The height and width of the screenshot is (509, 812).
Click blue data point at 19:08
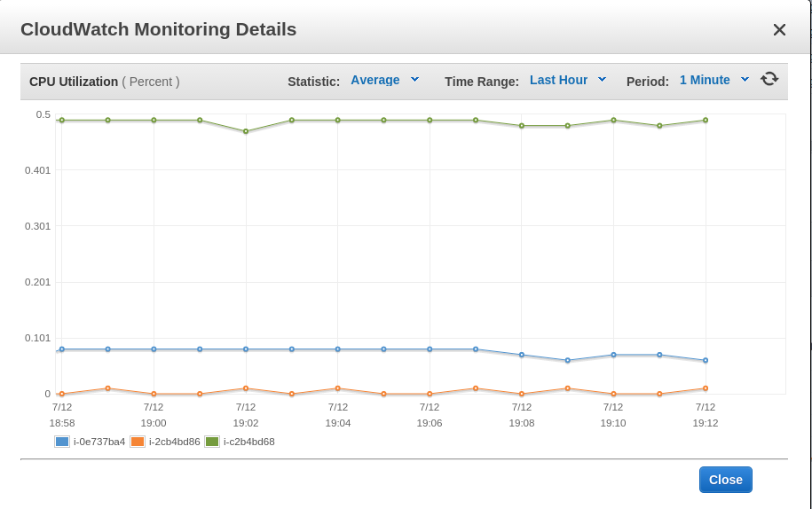click(x=522, y=355)
